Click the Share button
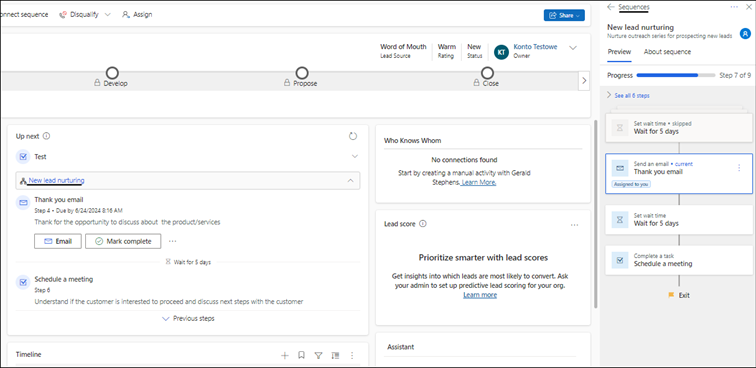Image resolution: width=756 pixels, height=368 pixels. 564,15
